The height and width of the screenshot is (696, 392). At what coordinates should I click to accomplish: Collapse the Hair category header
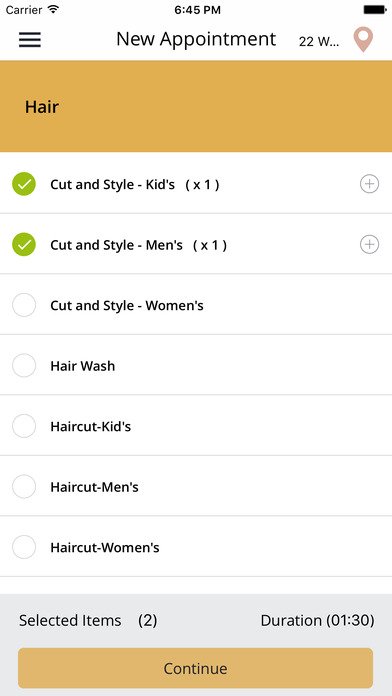pyautogui.click(x=196, y=107)
